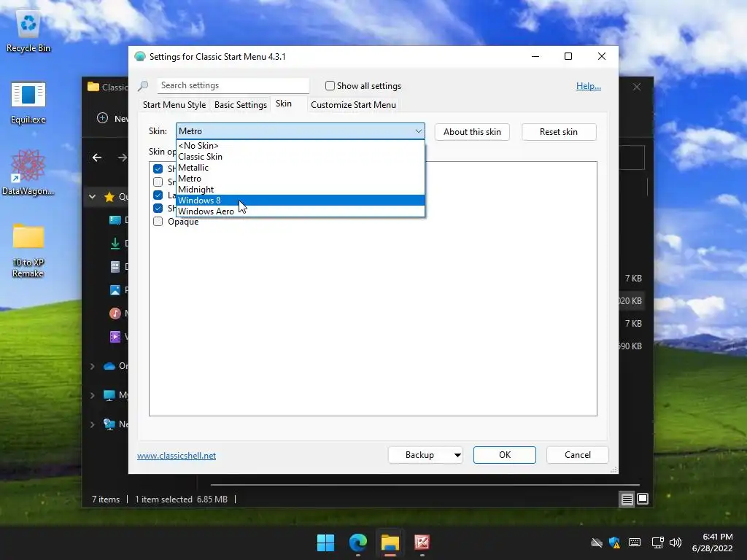Click the Pictures icon in Explorer sidebar
Viewport: 747px width, 560px height.
(x=115, y=290)
